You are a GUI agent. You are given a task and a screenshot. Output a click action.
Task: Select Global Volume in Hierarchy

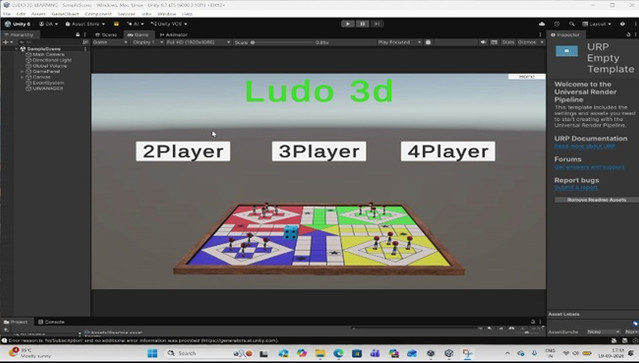[49, 66]
